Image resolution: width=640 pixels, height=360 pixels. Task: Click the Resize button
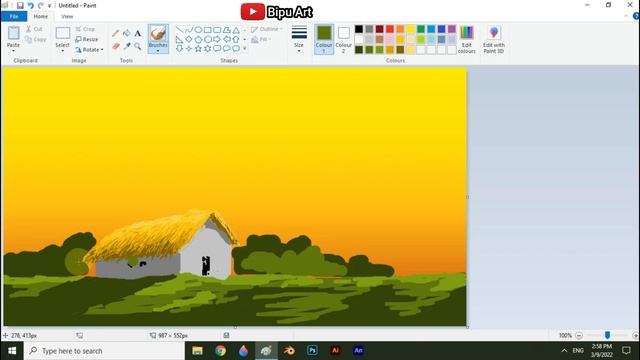(87, 40)
